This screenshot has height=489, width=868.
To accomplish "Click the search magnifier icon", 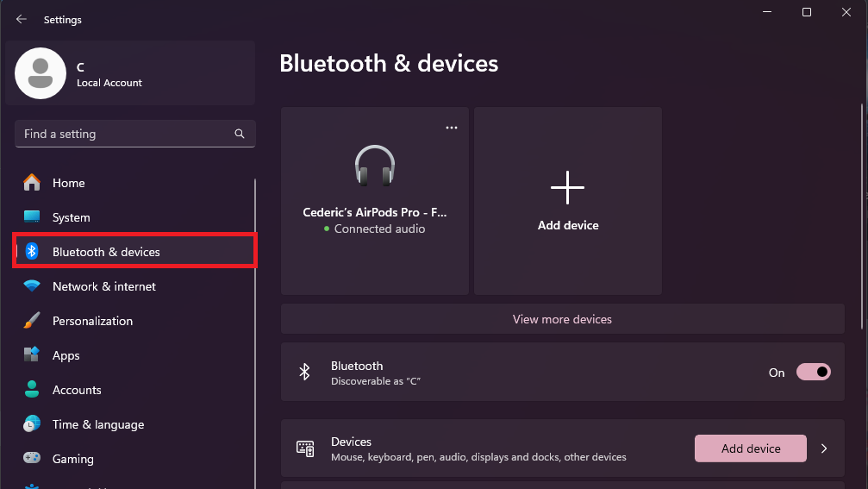I will pyautogui.click(x=239, y=134).
